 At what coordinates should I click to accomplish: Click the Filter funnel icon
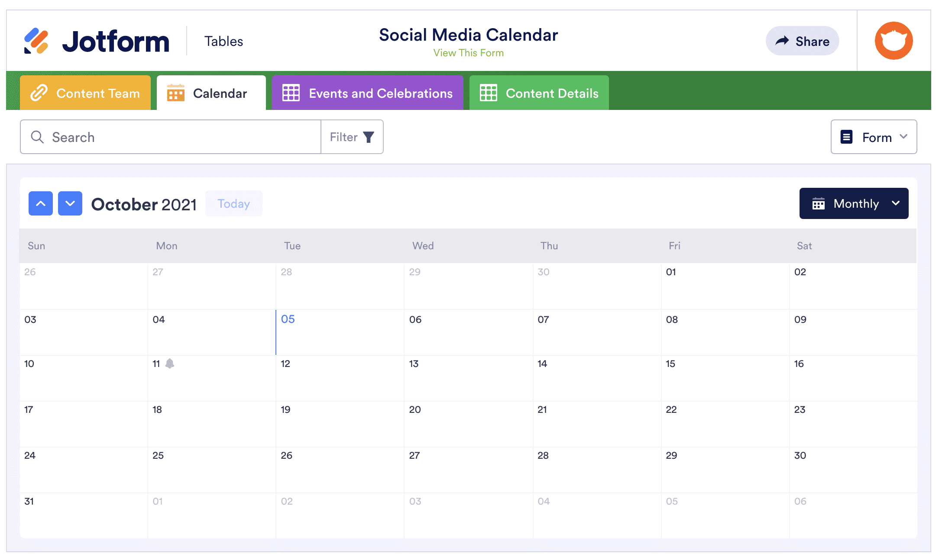tap(368, 137)
